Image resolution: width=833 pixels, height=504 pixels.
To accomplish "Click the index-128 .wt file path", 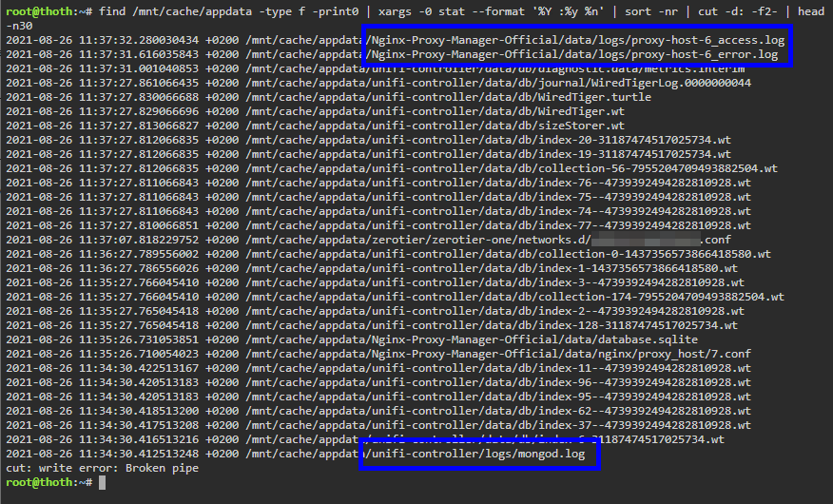I will (x=492, y=325).
